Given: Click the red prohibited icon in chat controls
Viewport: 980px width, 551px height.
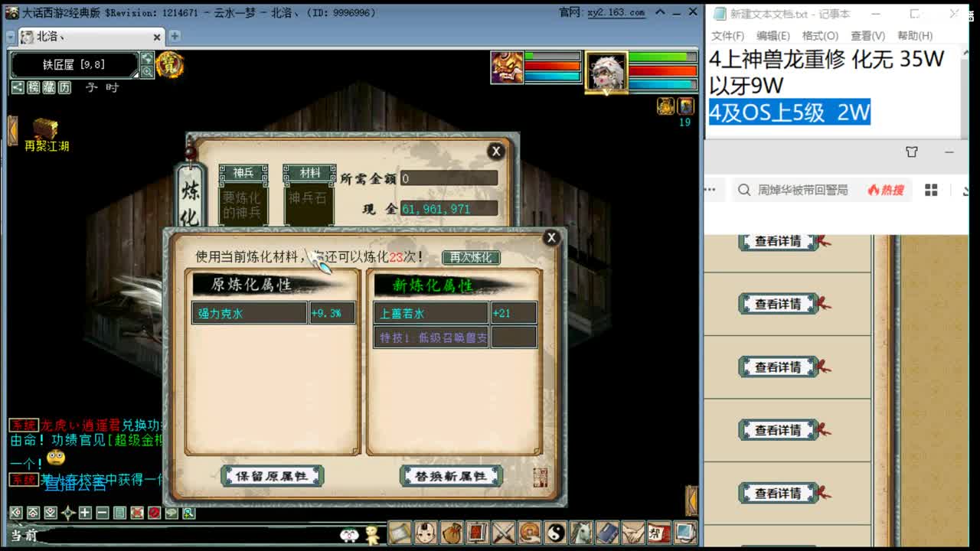Looking at the screenshot, I should point(154,513).
